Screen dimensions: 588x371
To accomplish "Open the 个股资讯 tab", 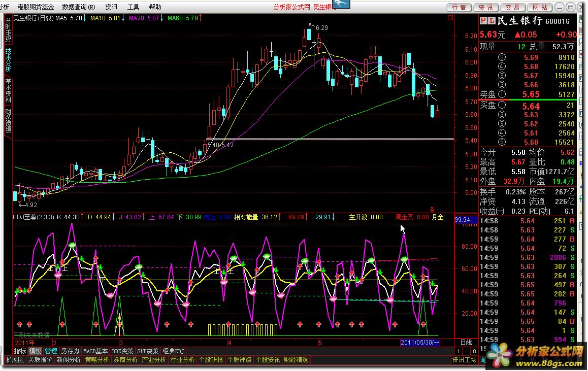I will point(268,360).
